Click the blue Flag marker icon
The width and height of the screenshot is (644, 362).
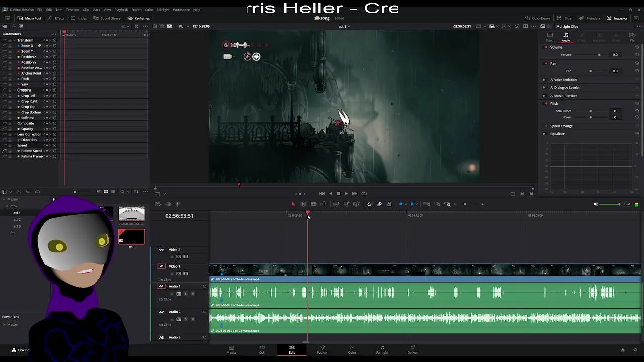pos(401,204)
